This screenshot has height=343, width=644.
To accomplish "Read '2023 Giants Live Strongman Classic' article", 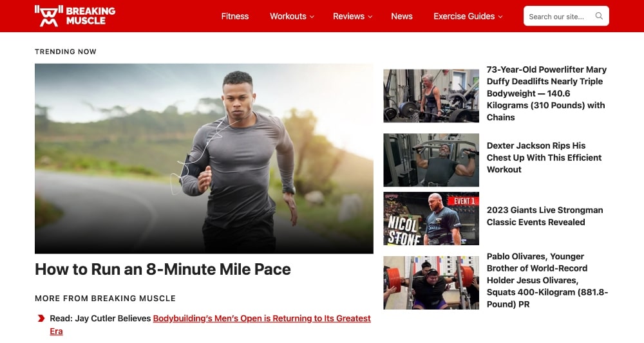I will point(545,216).
